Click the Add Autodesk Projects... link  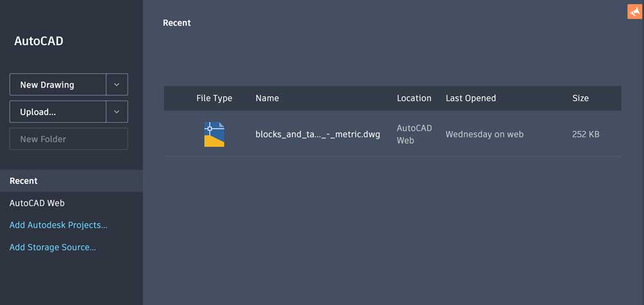(58, 225)
